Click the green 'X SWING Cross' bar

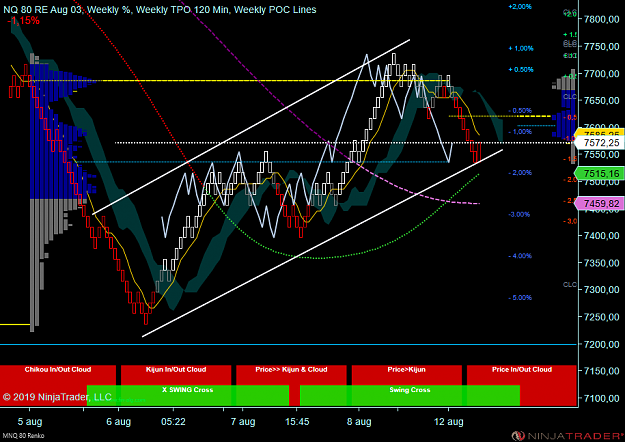click(187, 395)
